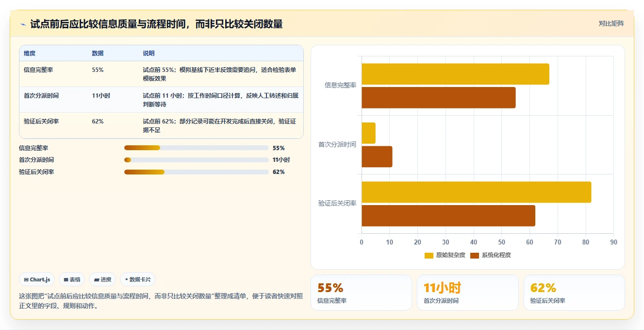Click the 维度 column header
The height and width of the screenshot is (330, 644).
30,53
